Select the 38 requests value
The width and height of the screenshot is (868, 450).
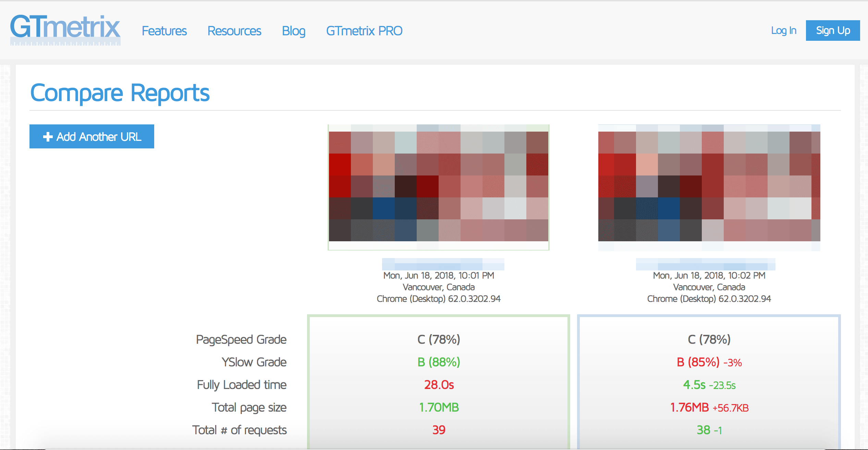coord(704,430)
